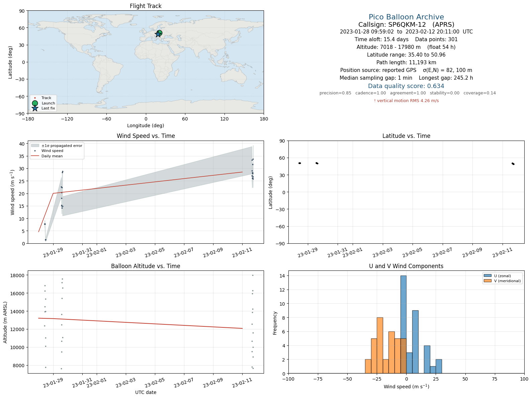Select the Launch circle icon in map legend
Viewport: 532px width, 398px height.
35,103
